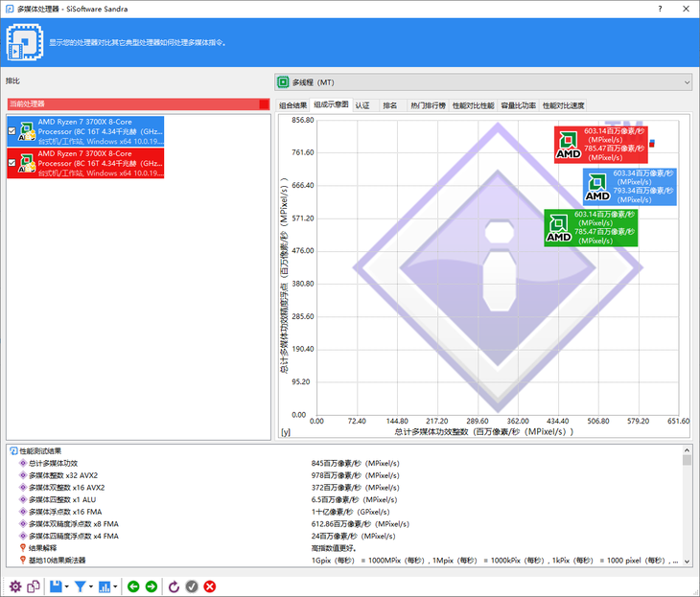Click the red X cancel icon
Viewport: 700px width, 597px height.
coord(210,586)
